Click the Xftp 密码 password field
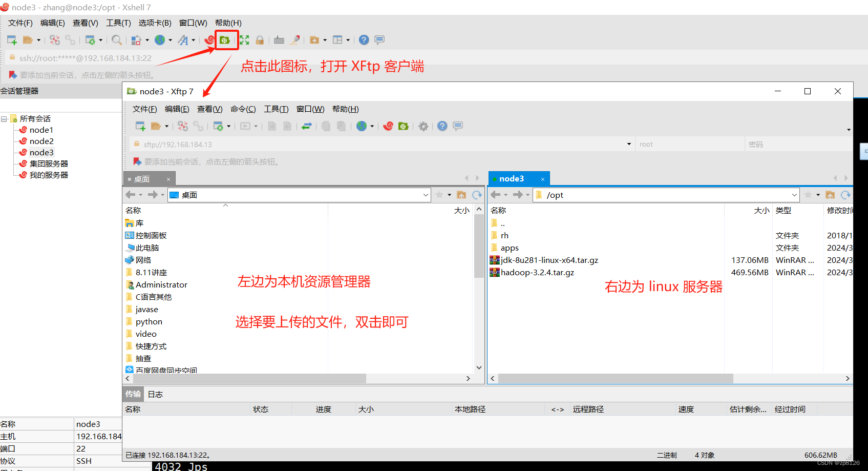Image resolution: width=868 pixels, height=471 pixels. pos(798,145)
